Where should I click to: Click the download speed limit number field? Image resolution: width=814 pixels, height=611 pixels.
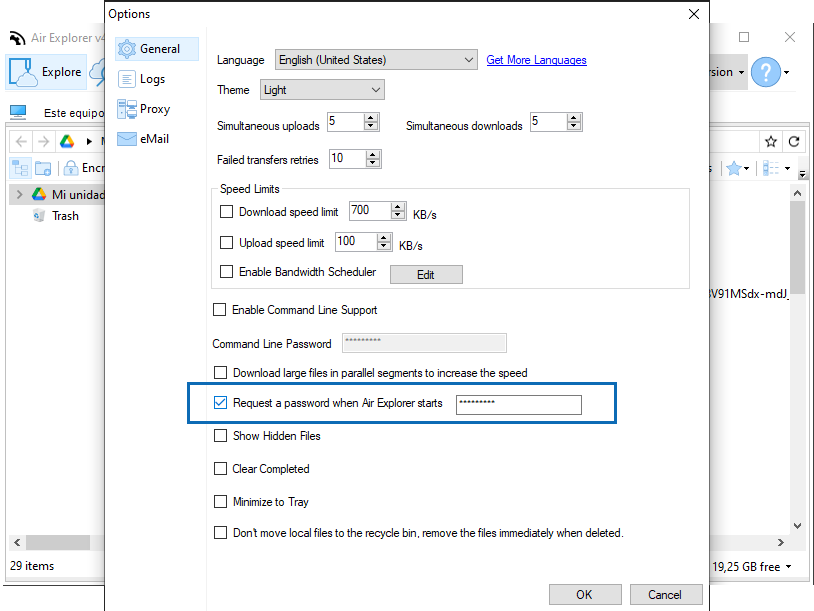(x=370, y=211)
